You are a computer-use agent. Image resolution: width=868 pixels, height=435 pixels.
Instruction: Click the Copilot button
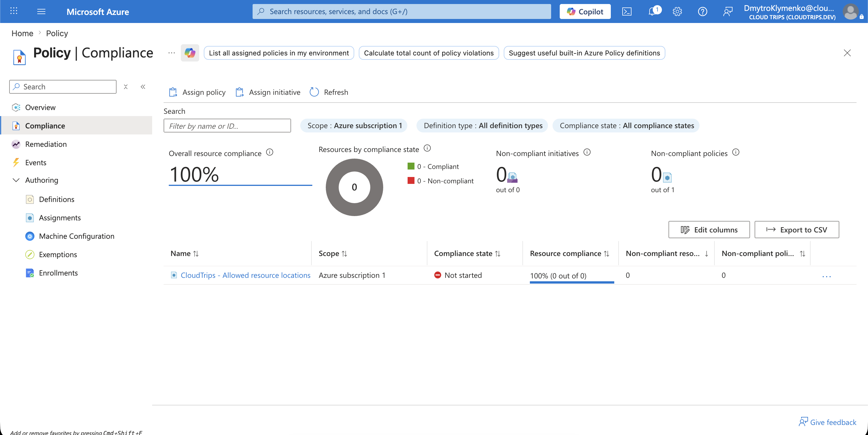[x=585, y=11]
